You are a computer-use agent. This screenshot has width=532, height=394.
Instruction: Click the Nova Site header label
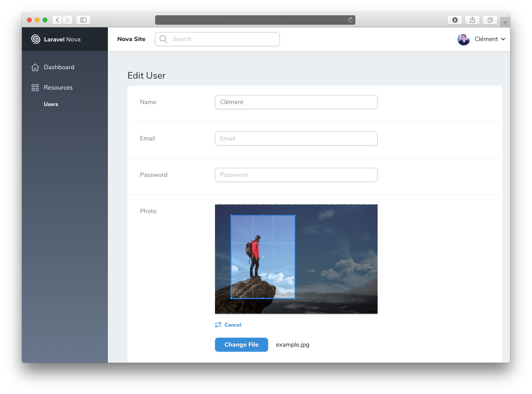click(x=131, y=39)
